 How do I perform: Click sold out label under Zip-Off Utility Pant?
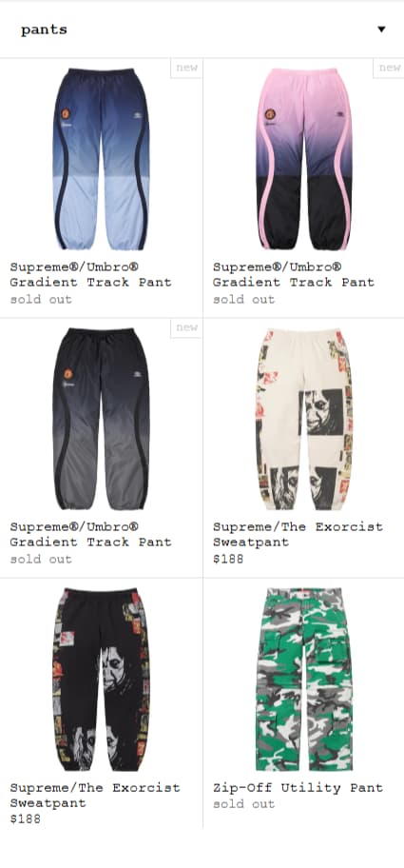click(243, 804)
